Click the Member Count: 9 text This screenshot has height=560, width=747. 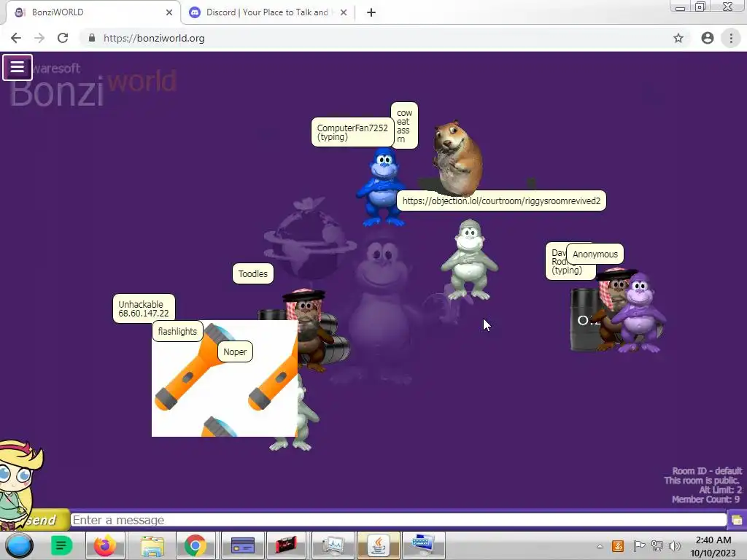[705, 499]
